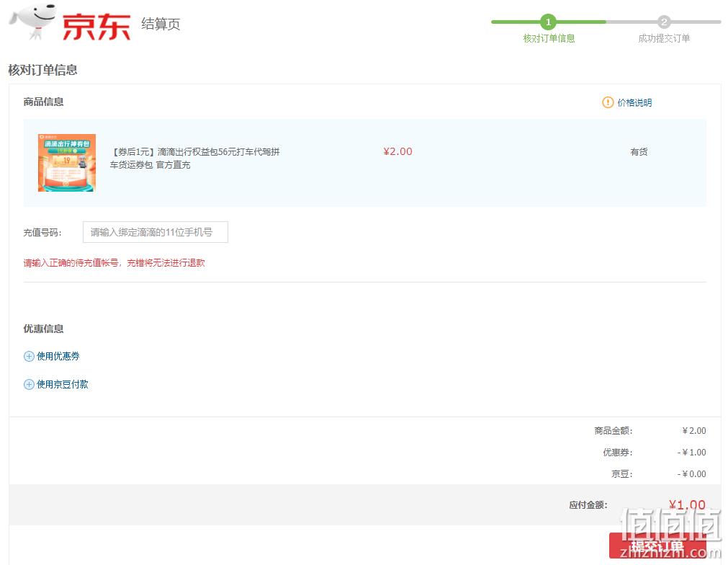Submit the order with 提交订单 button
Screen dimensions: 728x565
[657, 546]
